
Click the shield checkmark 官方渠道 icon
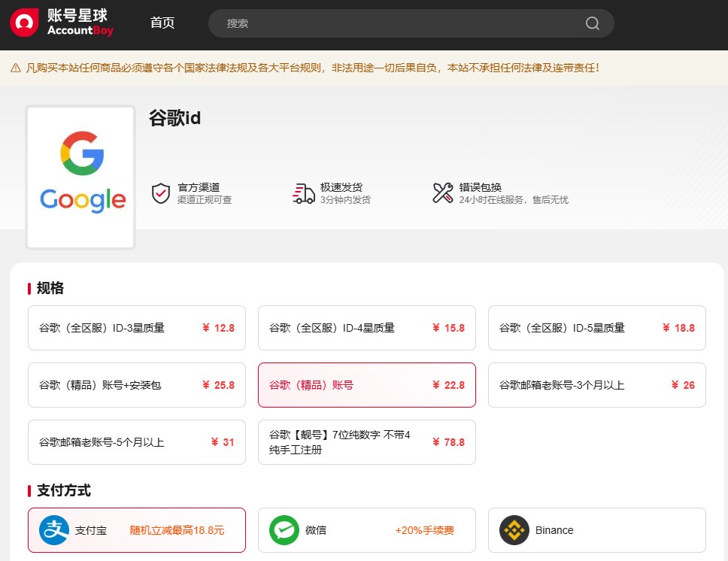point(161,193)
